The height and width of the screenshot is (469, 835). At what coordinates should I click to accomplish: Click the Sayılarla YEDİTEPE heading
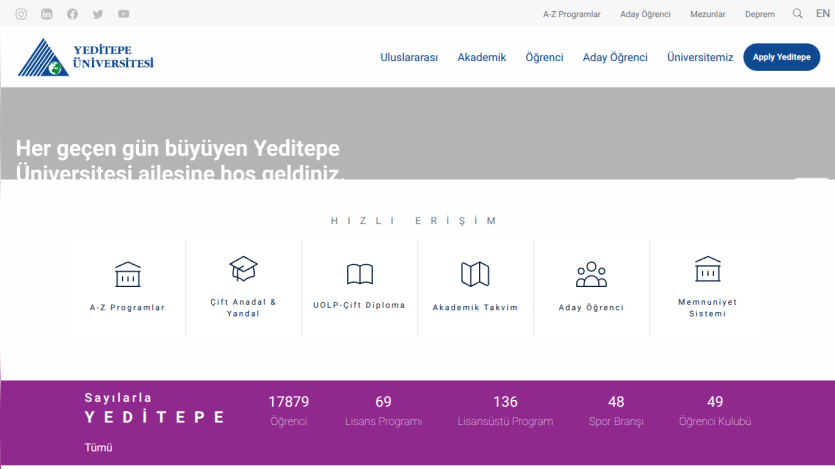click(154, 408)
